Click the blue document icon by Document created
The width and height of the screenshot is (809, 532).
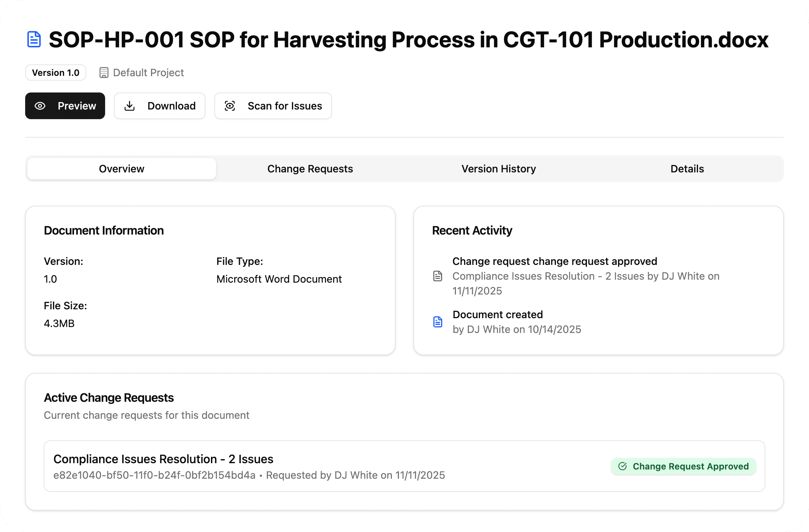tap(438, 322)
